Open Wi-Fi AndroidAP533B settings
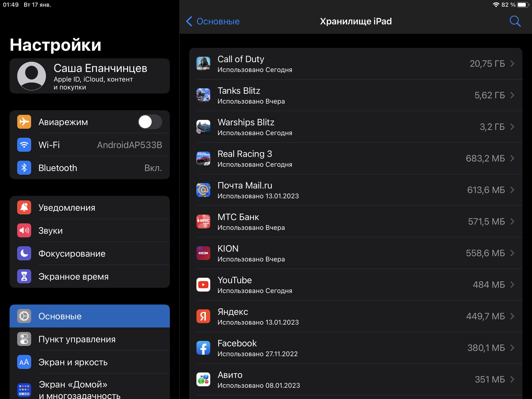Image resolution: width=532 pixels, height=399 pixels. [90, 145]
